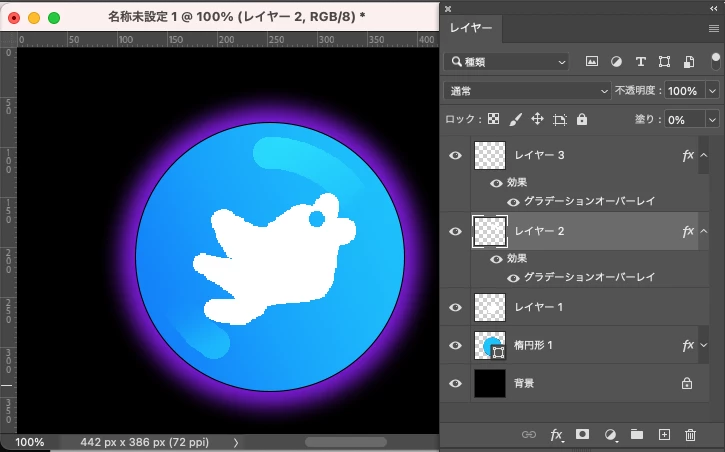Screen dimensions: 725x452
Task: Lock all padlock icon
Action: click(x=582, y=119)
